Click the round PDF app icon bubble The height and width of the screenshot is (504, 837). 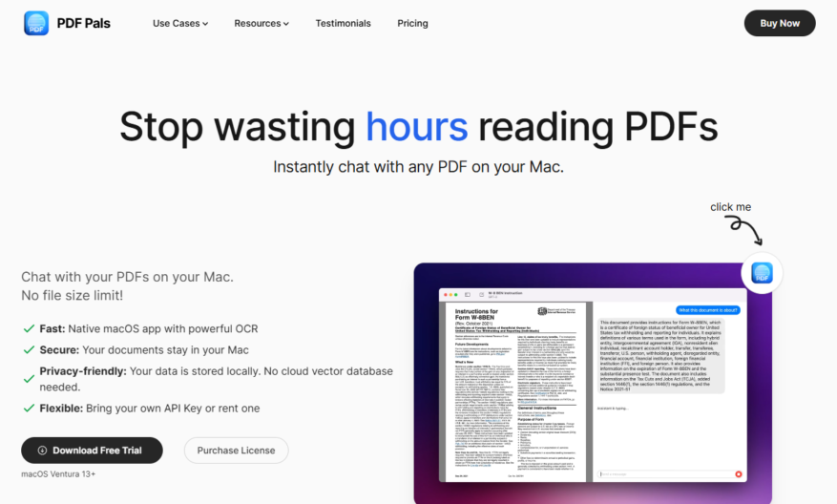[762, 273]
